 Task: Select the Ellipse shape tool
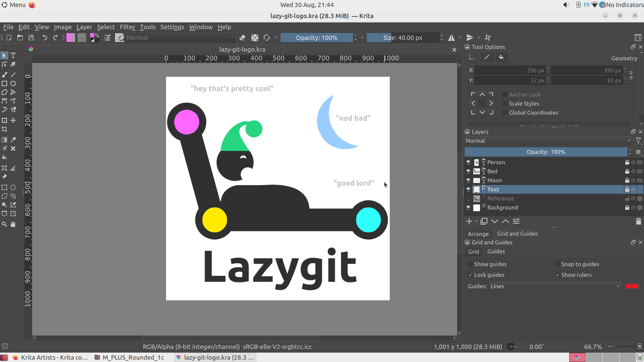click(x=13, y=83)
